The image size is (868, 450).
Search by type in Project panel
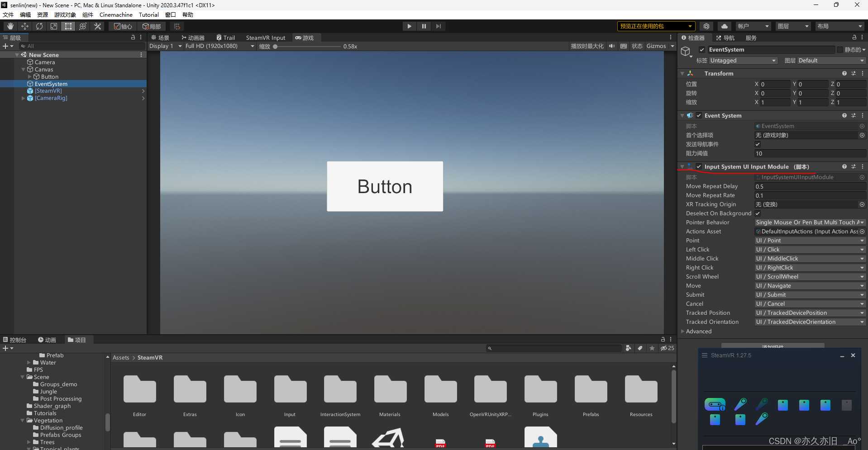coord(629,348)
